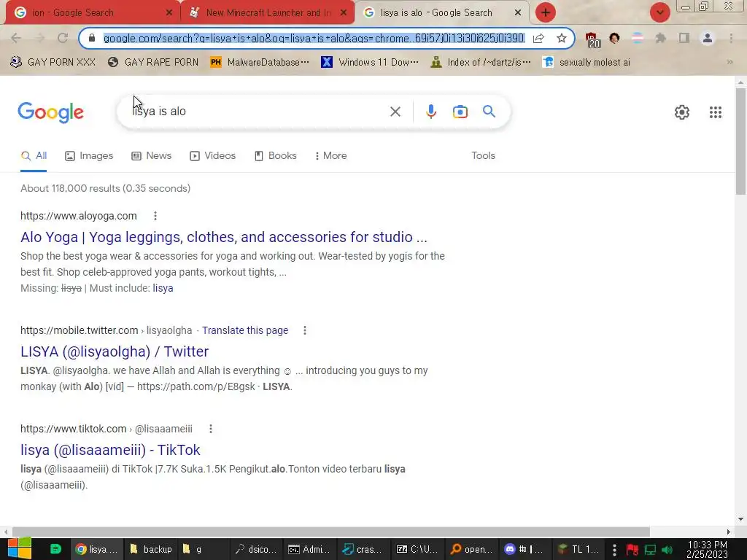The width and height of the screenshot is (747, 560).
Task: Show hidden bookmarks with the chevron
Action: [x=729, y=62]
